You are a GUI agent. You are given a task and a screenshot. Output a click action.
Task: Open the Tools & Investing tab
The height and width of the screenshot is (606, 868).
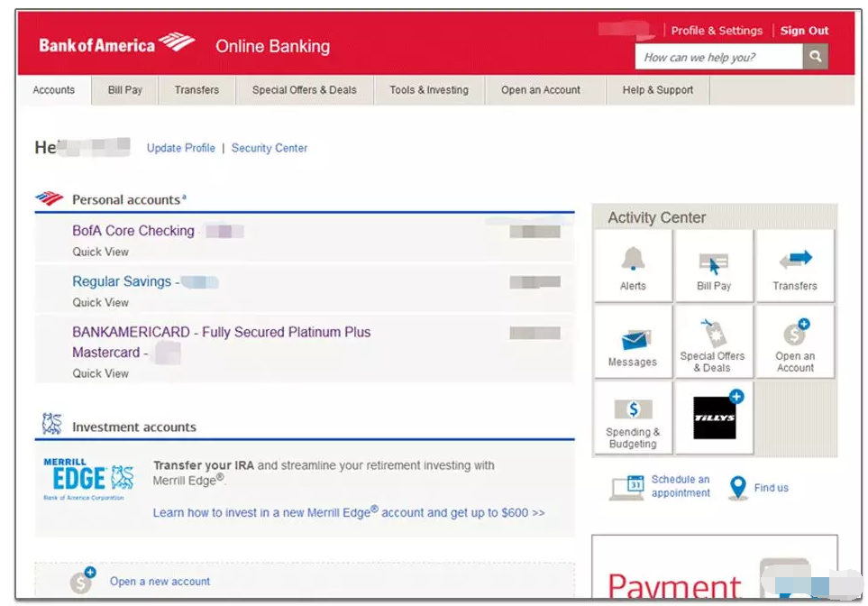point(429,90)
